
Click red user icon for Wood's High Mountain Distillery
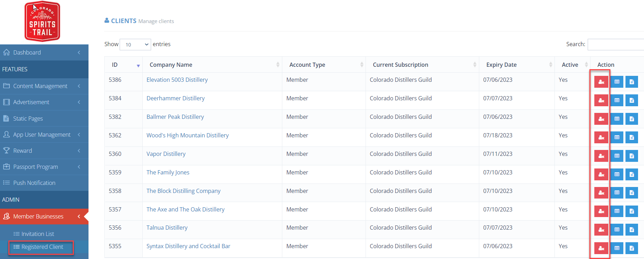(601, 137)
